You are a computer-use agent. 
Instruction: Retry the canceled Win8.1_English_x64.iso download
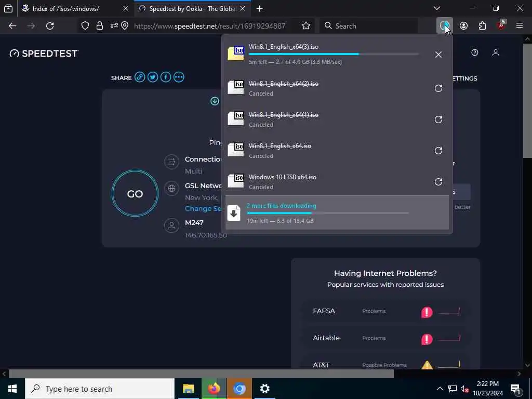pyautogui.click(x=438, y=151)
